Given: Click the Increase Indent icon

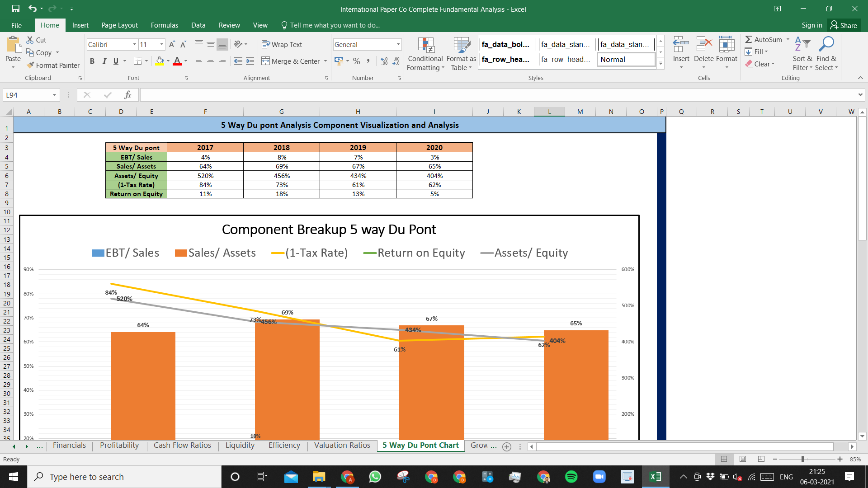Looking at the screenshot, I should [250, 61].
